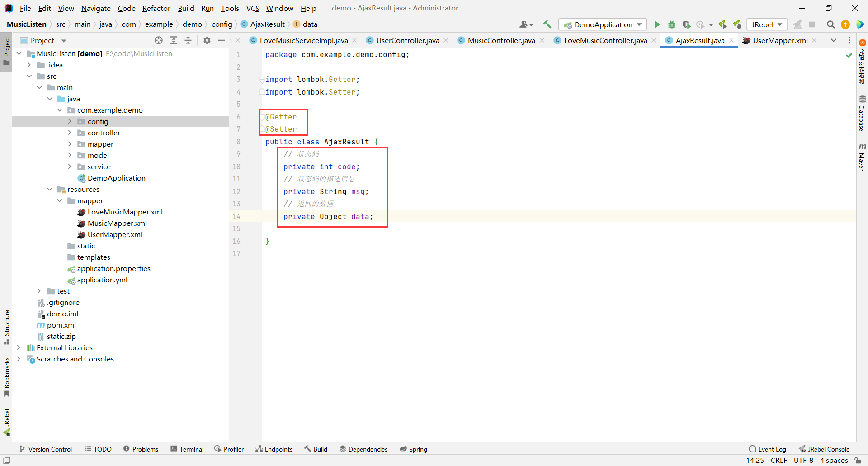The width and height of the screenshot is (868, 466).
Task: Build the project using the hammer icon
Action: click(x=547, y=24)
